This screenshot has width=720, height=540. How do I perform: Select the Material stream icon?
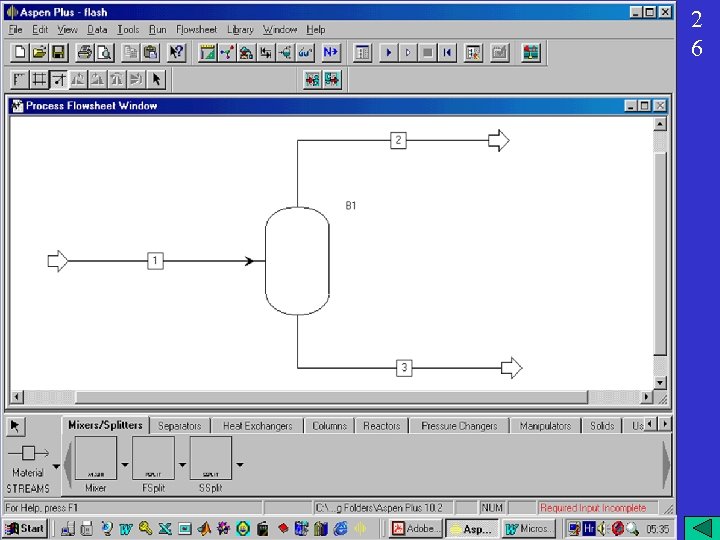tap(28, 454)
